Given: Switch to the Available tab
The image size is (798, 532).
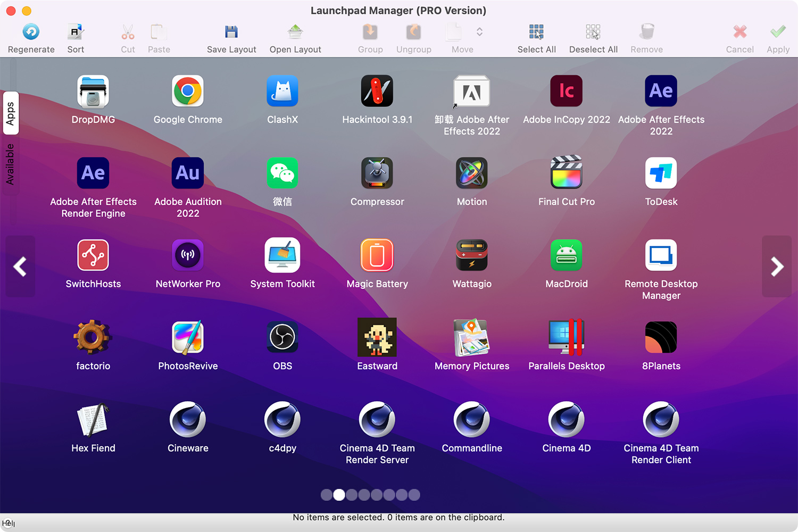Looking at the screenshot, I should [11, 165].
